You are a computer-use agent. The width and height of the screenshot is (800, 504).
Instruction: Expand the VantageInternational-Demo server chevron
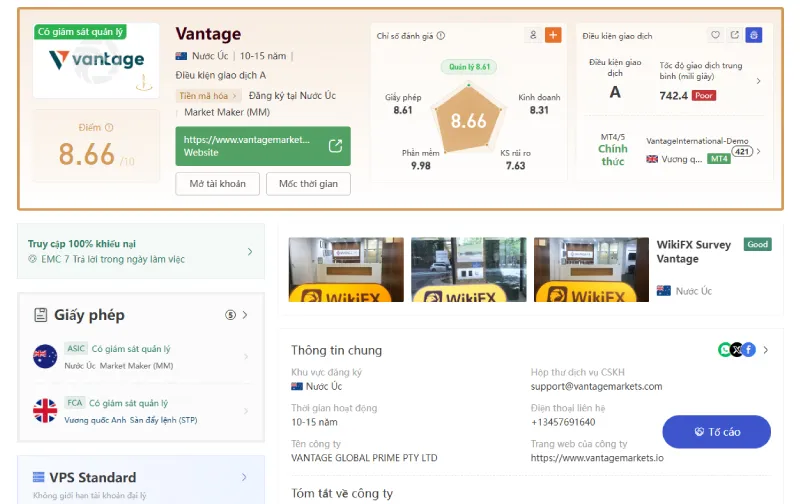759,151
